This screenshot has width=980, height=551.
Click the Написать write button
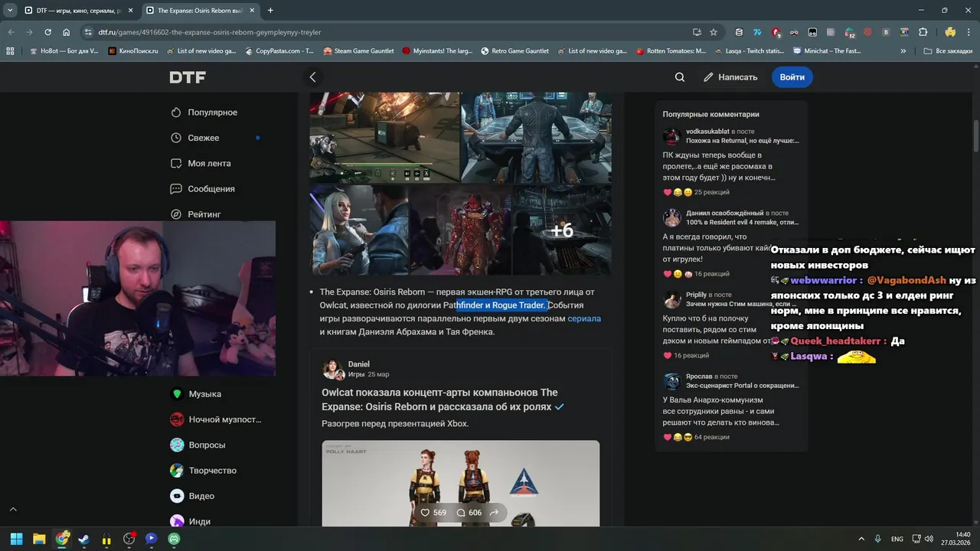click(730, 77)
